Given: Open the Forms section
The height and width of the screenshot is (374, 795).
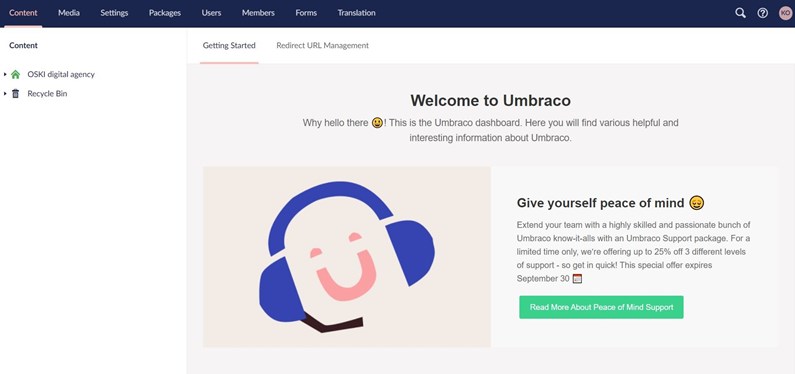Looking at the screenshot, I should coord(306,13).
